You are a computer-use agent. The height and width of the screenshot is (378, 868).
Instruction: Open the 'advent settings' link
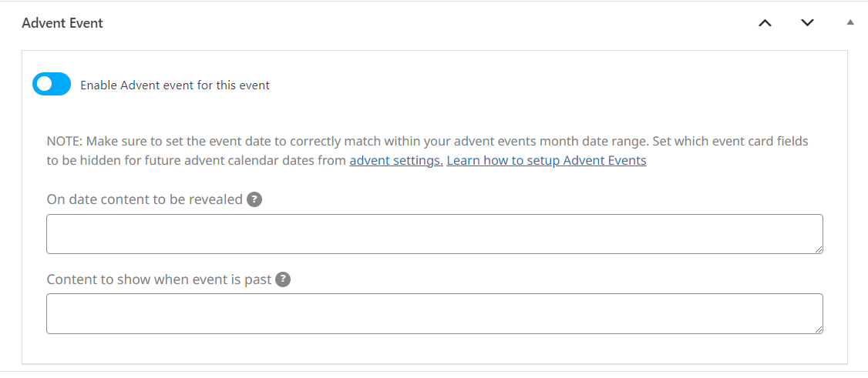[395, 161]
